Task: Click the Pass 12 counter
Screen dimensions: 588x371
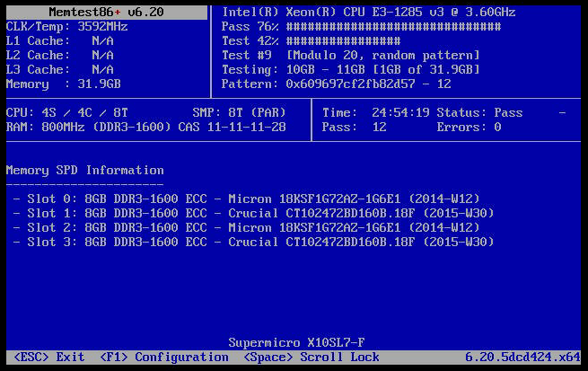Action: coord(354,128)
